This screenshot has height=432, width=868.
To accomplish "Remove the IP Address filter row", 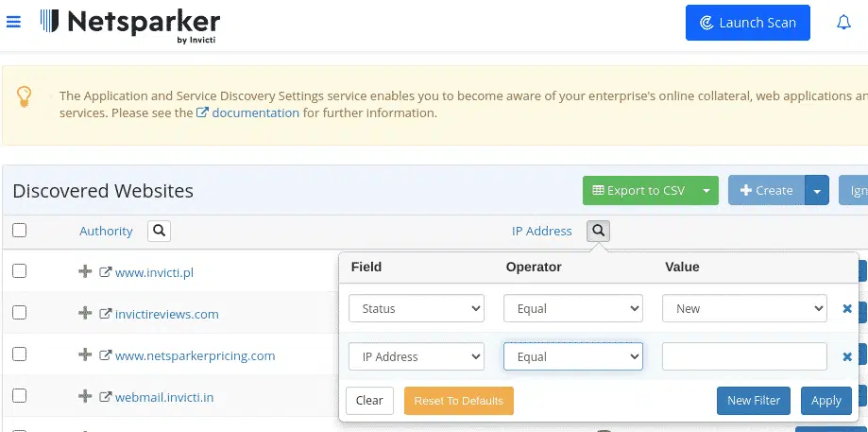I will (x=846, y=356).
